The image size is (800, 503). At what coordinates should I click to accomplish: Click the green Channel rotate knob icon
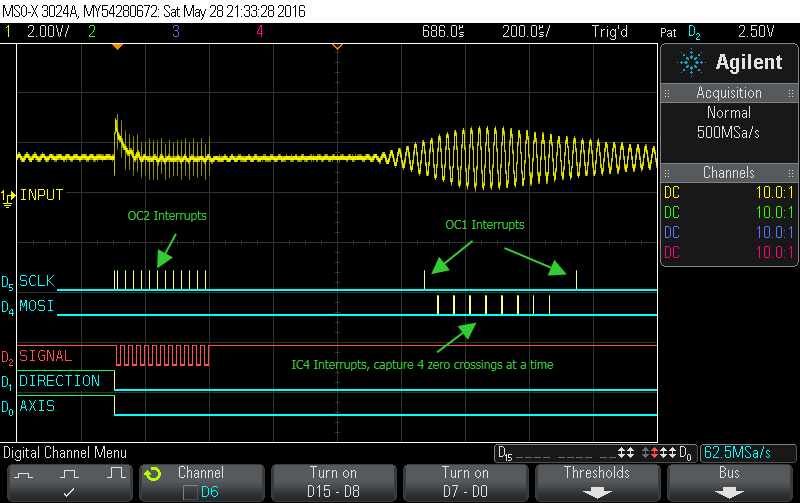click(153, 473)
